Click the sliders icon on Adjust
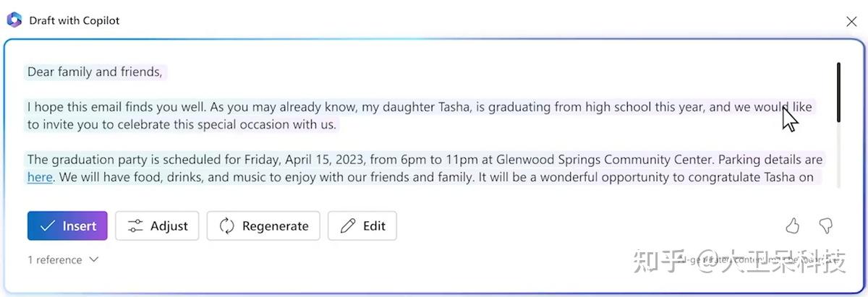This screenshot has height=297, width=868. (135, 226)
